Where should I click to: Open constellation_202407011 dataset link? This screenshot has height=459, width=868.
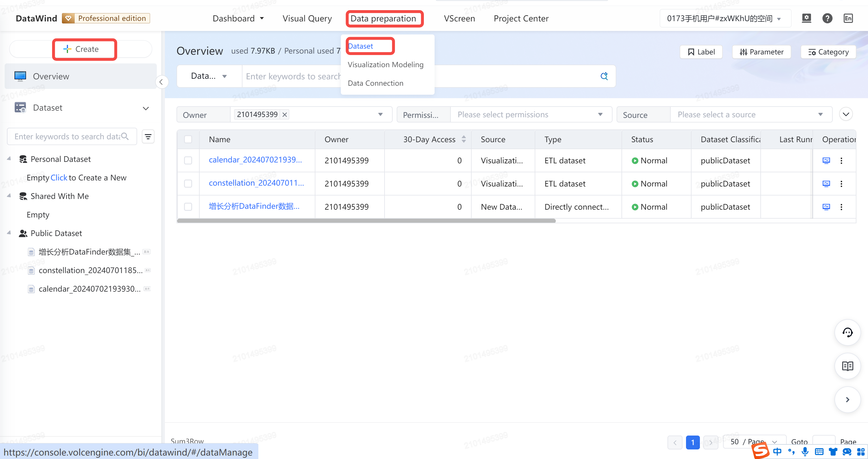256,183
